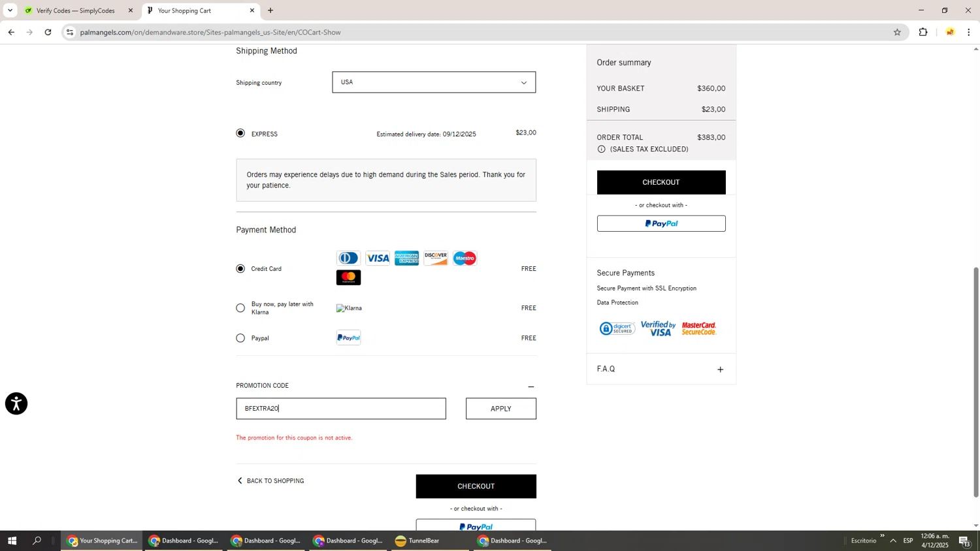The width and height of the screenshot is (980, 551).
Task: Click the Data Protection text
Action: (x=617, y=303)
